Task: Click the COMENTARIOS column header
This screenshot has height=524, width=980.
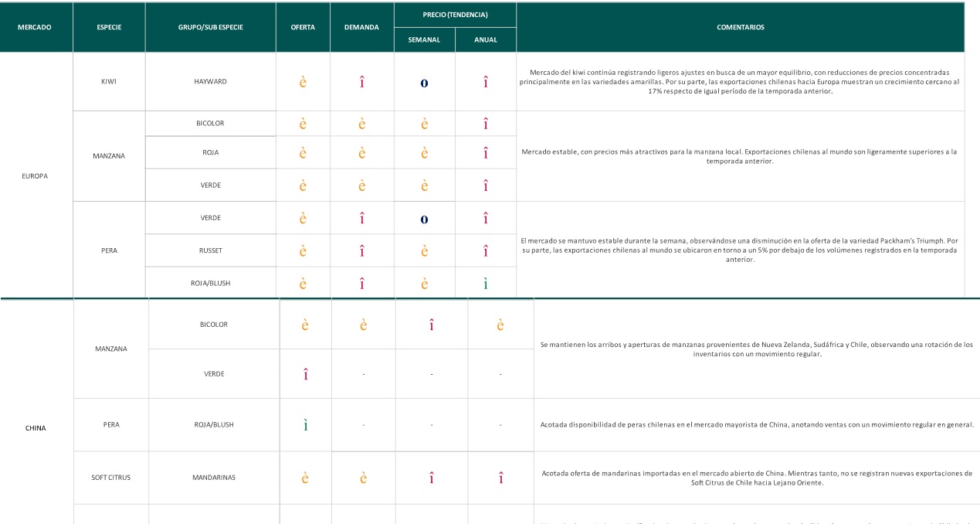Action: tap(741, 28)
